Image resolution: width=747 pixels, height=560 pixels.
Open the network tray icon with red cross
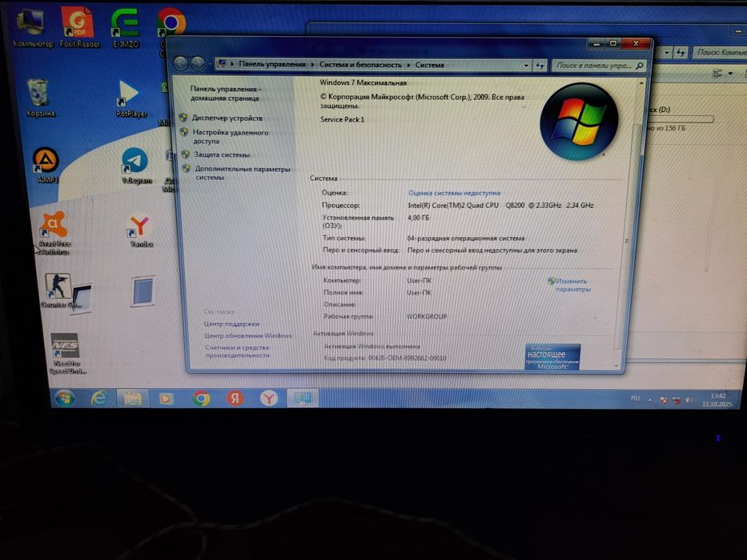click(676, 400)
